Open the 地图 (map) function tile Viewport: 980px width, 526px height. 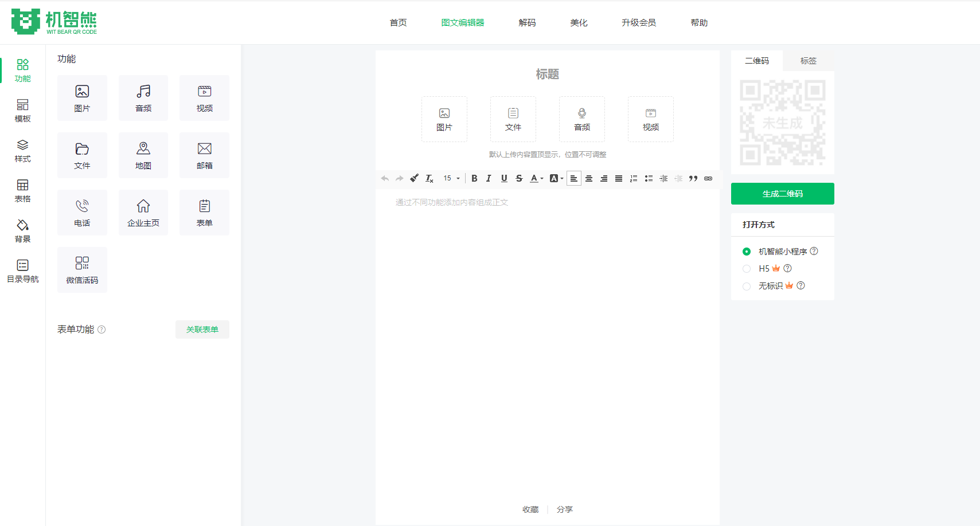coord(143,155)
